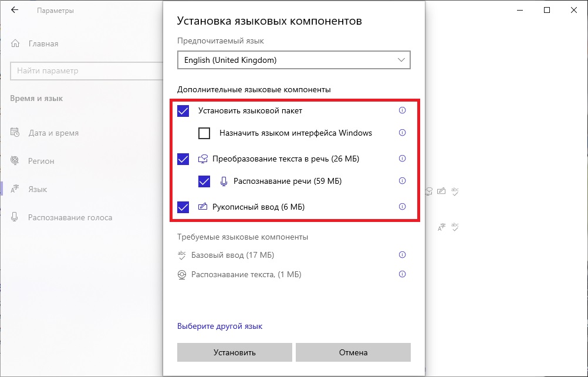Click info icon next to Установить языковой пакет
The height and width of the screenshot is (377, 588).
[402, 110]
